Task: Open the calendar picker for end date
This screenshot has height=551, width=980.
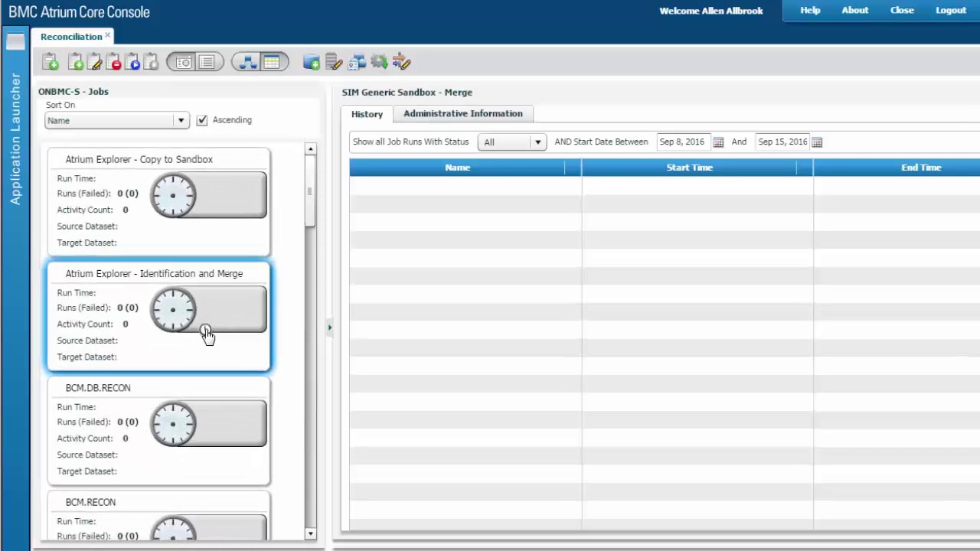Action: [817, 142]
